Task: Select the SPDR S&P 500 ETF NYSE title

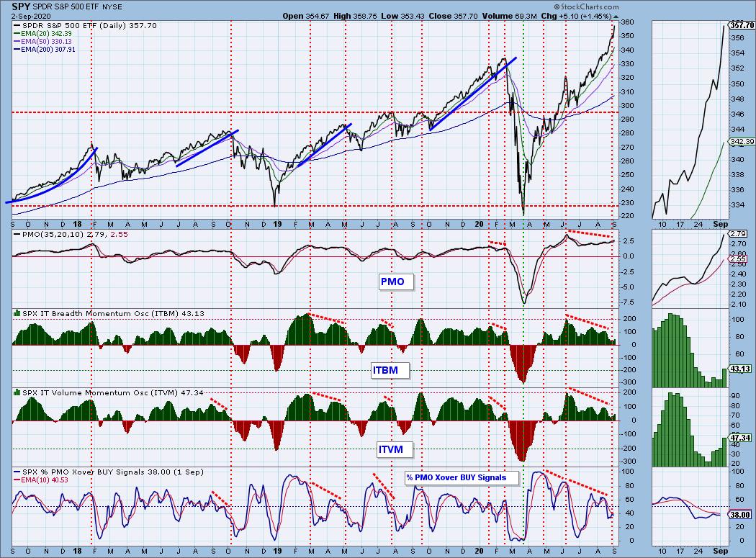Action: [78, 7]
